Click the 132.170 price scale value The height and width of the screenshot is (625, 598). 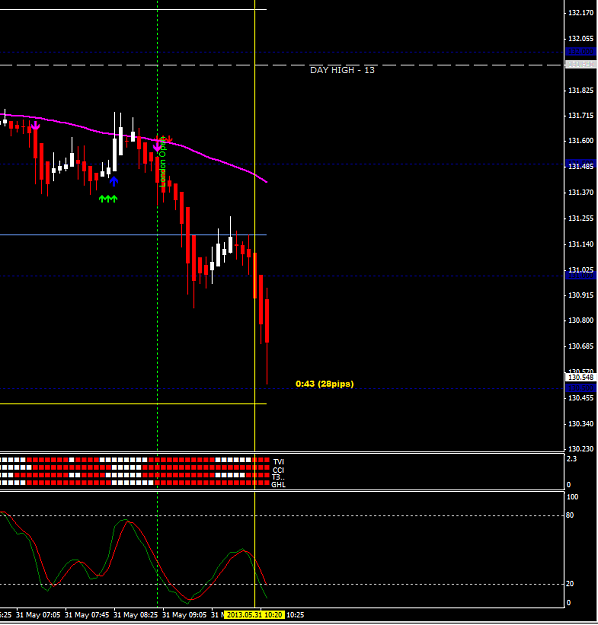click(x=581, y=13)
